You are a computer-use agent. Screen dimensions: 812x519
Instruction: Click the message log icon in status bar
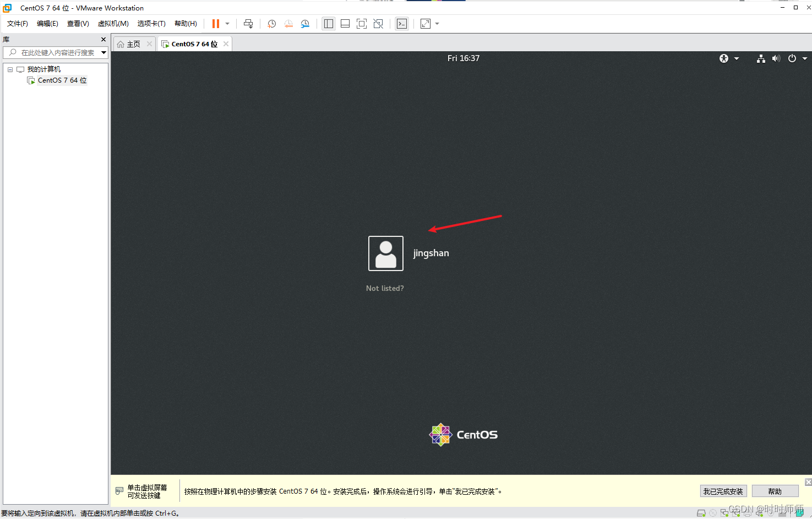[799, 513]
